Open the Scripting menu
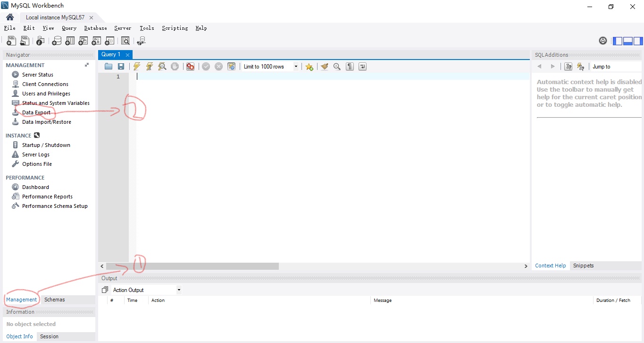This screenshot has height=343, width=644. tap(175, 28)
